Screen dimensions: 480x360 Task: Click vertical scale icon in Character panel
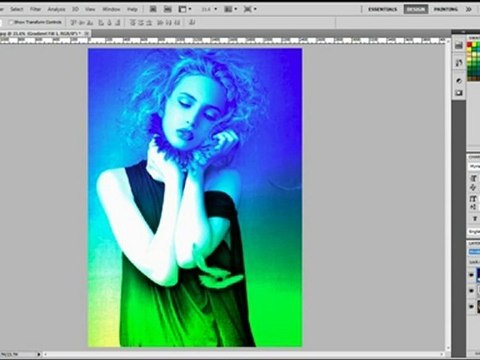pos(473,199)
